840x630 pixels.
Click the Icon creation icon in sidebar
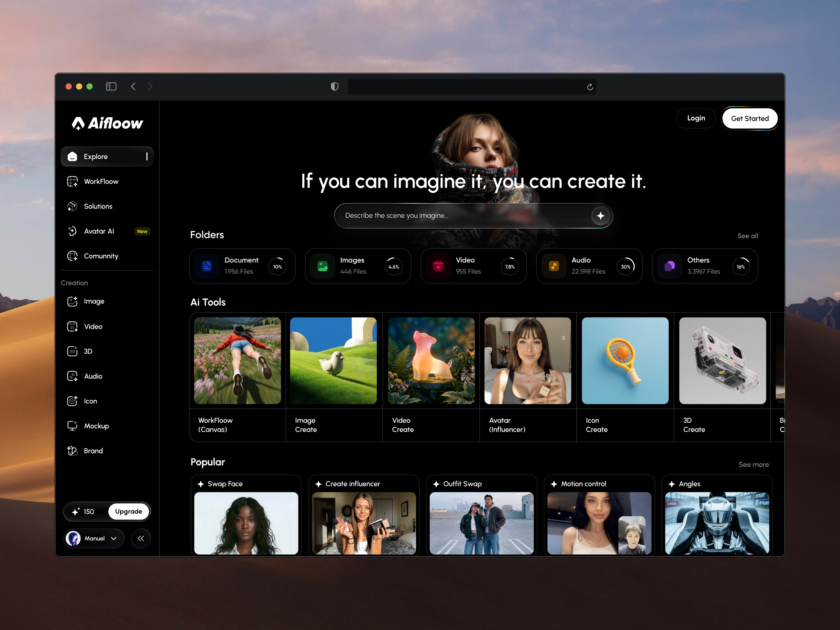click(72, 401)
